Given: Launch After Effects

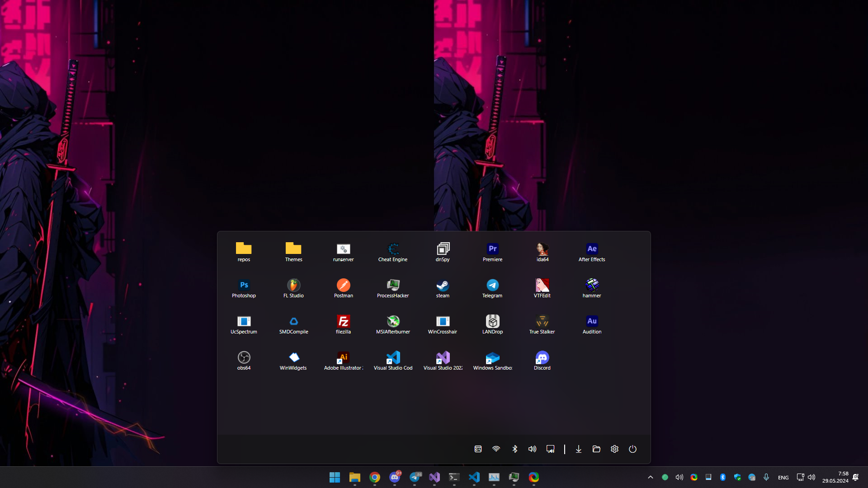Looking at the screenshot, I should [x=592, y=252].
